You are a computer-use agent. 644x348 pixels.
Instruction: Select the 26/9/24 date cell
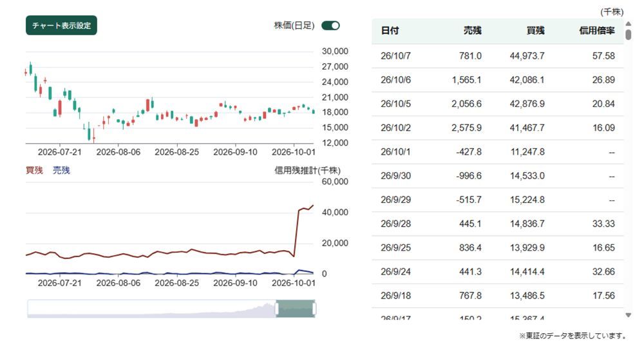[x=395, y=271]
